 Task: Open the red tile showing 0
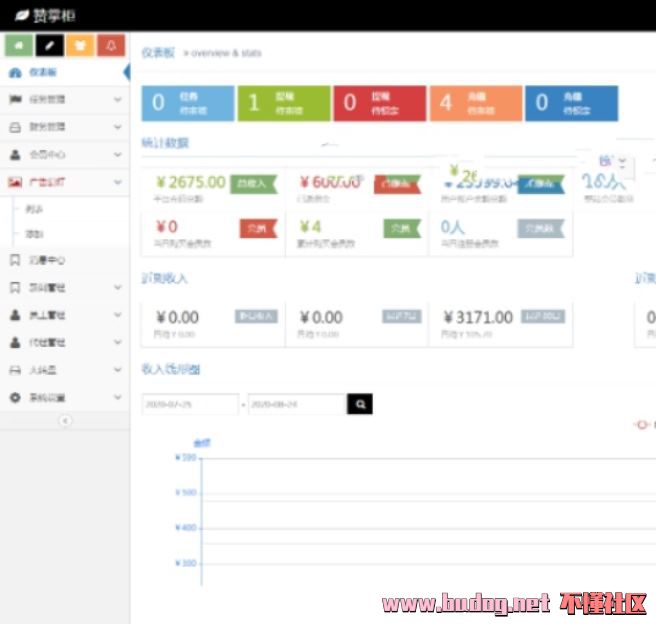pyautogui.click(x=380, y=103)
